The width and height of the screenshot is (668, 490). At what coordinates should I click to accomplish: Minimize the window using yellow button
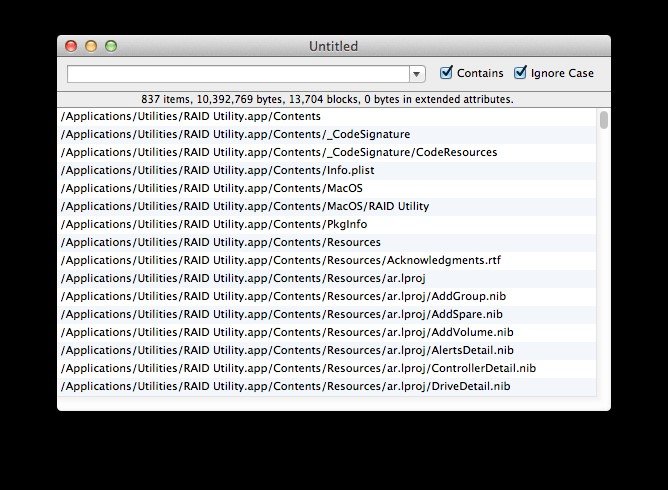[x=91, y=46]
